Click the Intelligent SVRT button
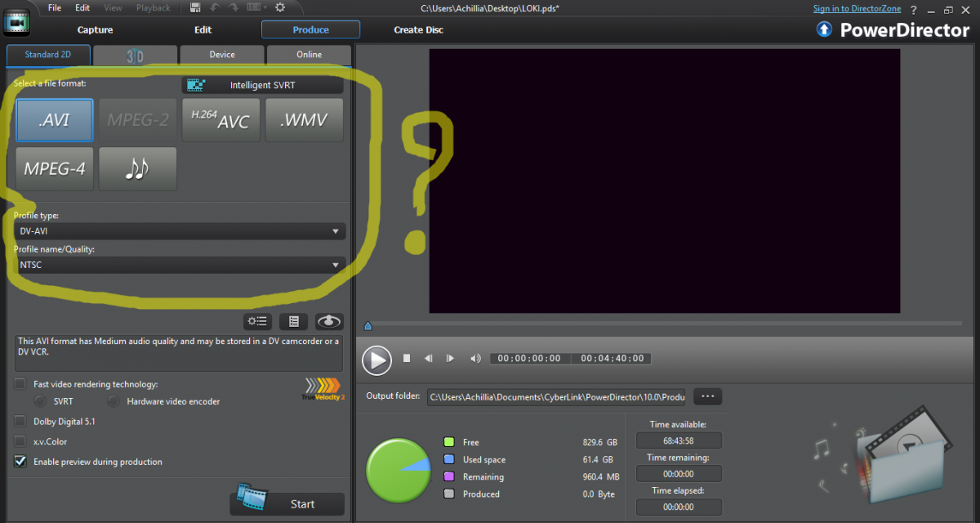This screenshot has width=980, height=523. click(x=262, y=85)
